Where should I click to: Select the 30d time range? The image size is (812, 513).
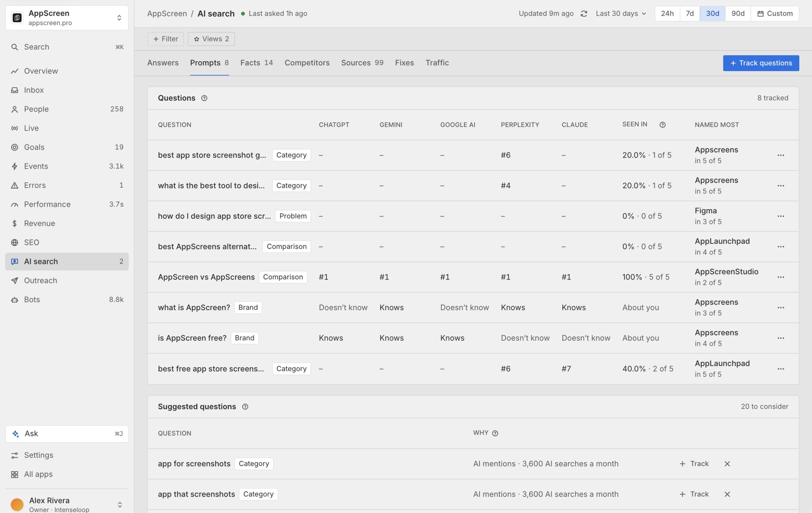[712, 14]
